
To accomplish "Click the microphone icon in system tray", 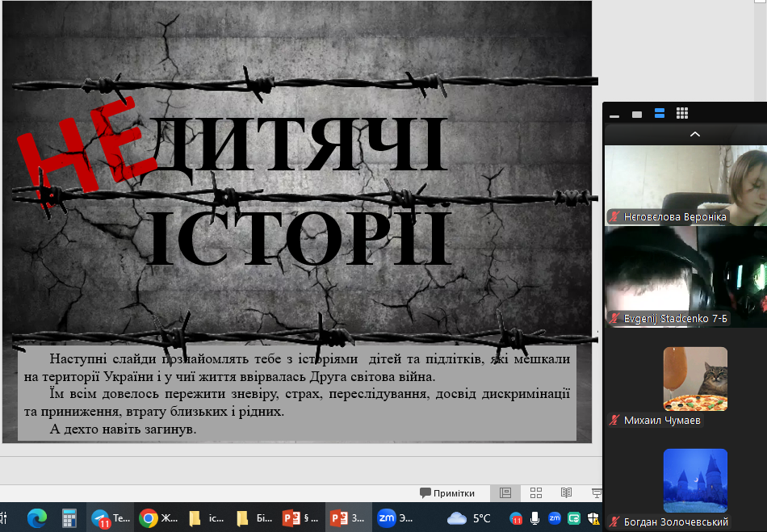I will (x=535, y=517).
